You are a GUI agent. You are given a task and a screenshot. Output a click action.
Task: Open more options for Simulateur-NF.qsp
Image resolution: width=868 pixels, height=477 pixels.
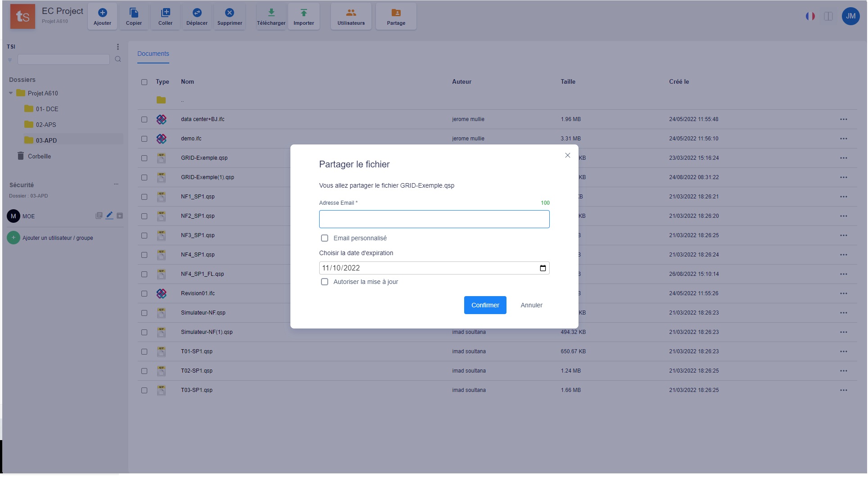843,313
